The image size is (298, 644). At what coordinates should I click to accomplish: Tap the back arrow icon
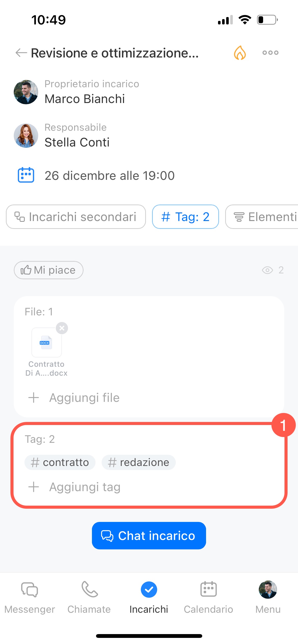pos(21,53)
